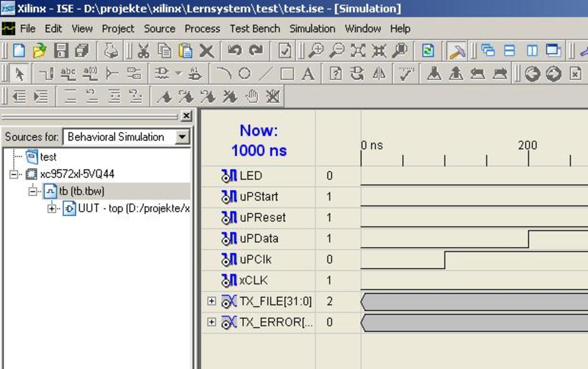The width and height of the screenshot is (588, 369).
Task: Select the text 'A' drawing tool
Action: 308,74
